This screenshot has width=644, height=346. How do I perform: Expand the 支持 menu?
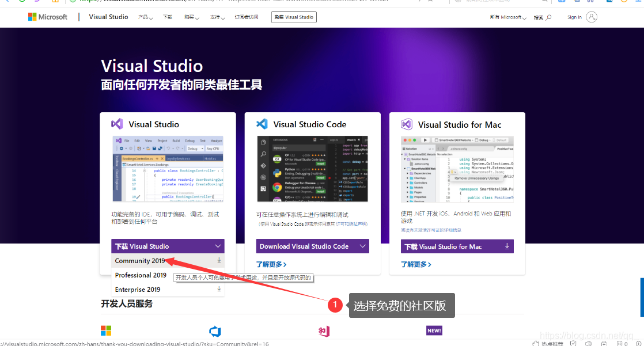pyautogui.click(x=217, y=17)
